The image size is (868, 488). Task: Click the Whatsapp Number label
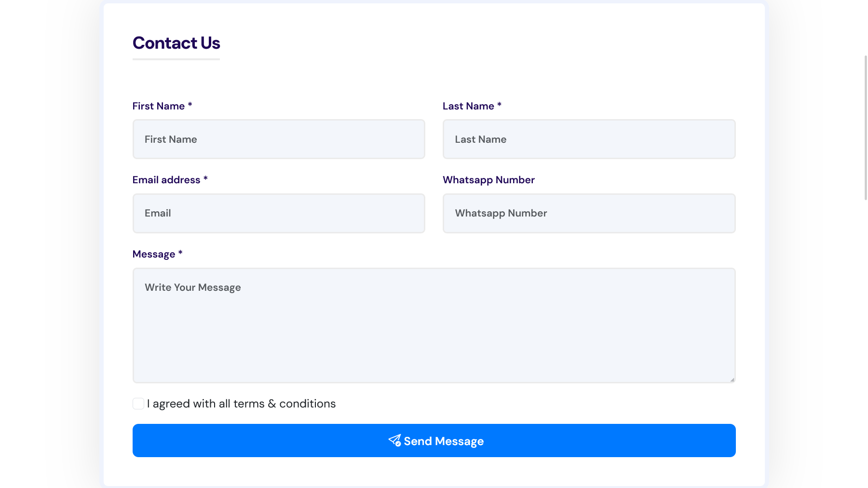pyautogui.click(x=488, y=179)
